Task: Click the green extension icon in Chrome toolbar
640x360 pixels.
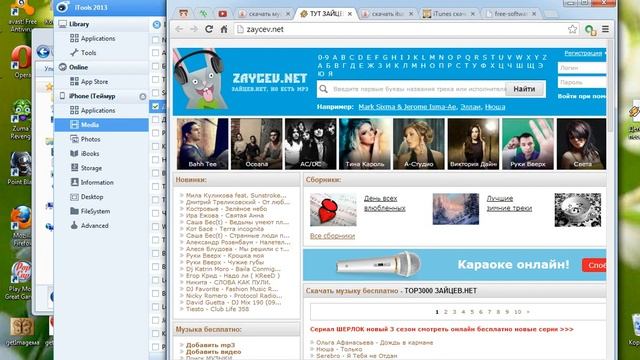Action: [x=590, y=30]
